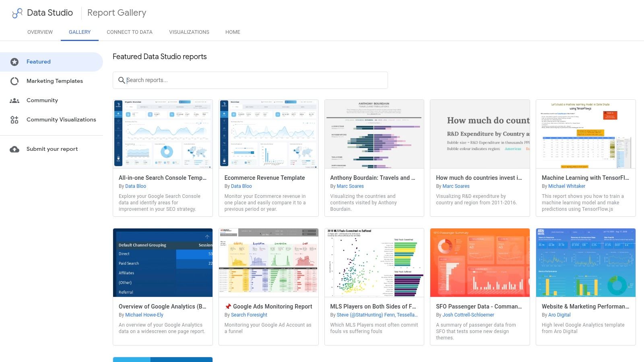The height and width of the screenshot is (362, 644).
Task: Open the Home tab
Action: coord(233,32)
